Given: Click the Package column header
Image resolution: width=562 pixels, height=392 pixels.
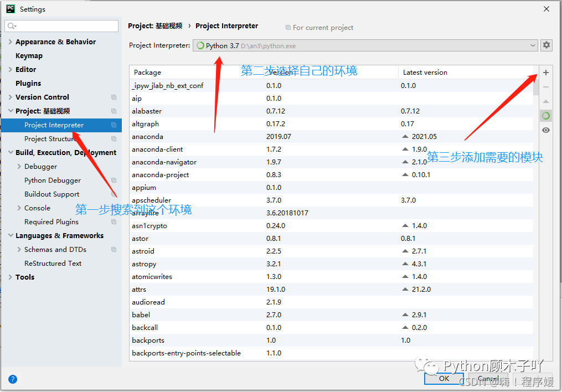Looking at the screenshot, I should coord(147,73).
